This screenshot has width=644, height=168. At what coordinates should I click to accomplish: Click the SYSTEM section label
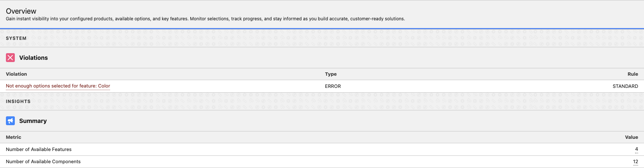(16, 38)
